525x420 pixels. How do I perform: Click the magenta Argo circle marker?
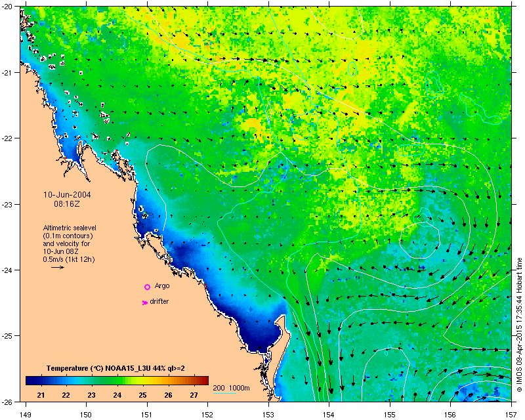coord(147,287)
